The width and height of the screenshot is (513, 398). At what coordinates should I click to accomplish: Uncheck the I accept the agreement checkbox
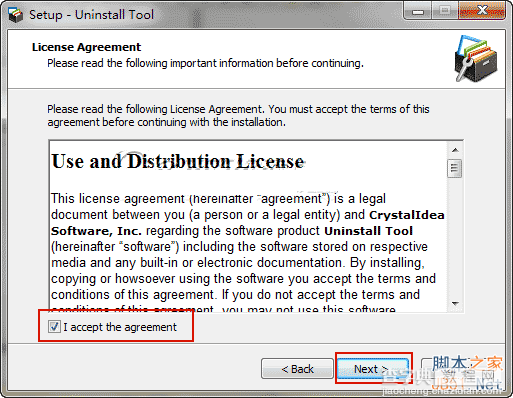pos(54,327)
